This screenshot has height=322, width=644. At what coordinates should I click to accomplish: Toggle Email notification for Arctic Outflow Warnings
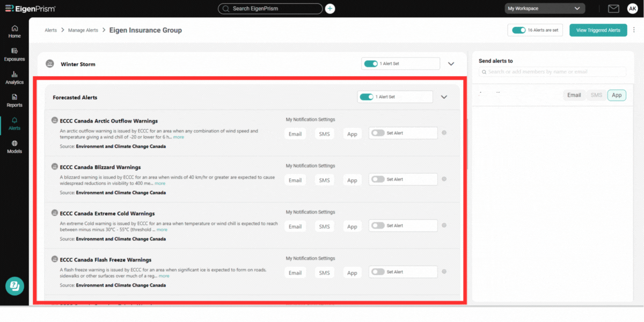coord(295,134)
